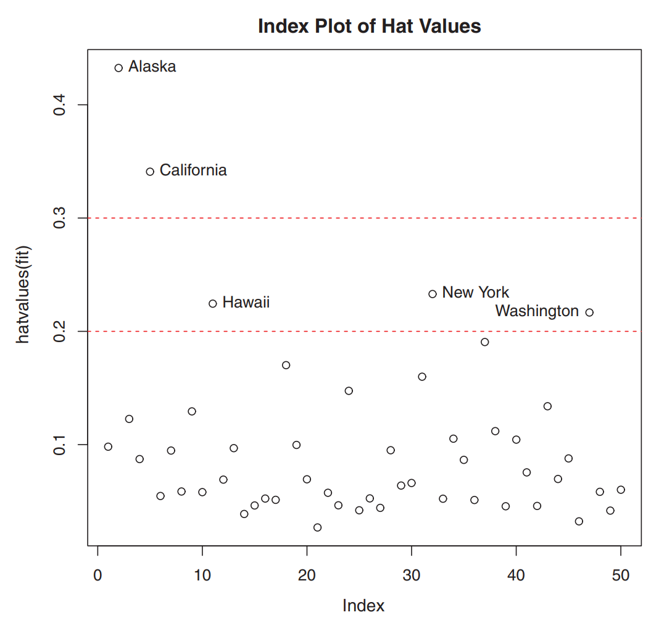Select the "Alaska" text label
This screenshot has height=628, width=672.
tap(152, 67)
